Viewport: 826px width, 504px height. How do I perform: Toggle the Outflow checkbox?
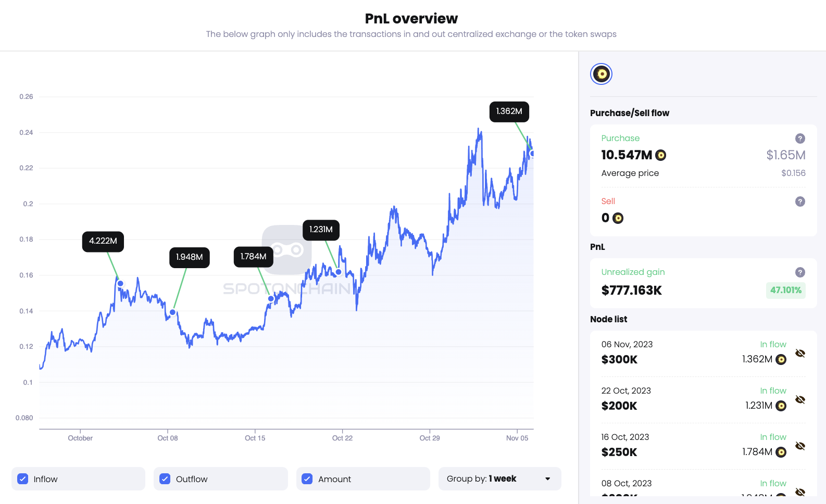(165, 479)
